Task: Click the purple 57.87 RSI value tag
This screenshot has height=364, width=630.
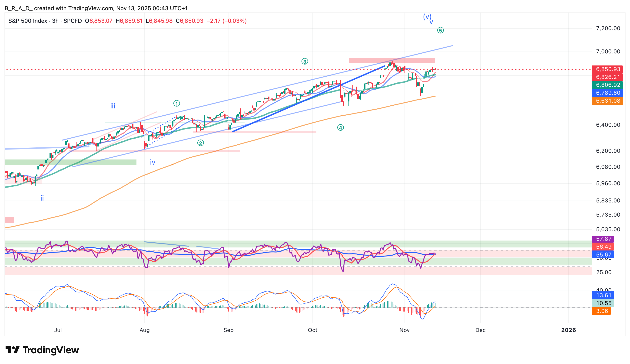Action: click(x=603, y=239)
